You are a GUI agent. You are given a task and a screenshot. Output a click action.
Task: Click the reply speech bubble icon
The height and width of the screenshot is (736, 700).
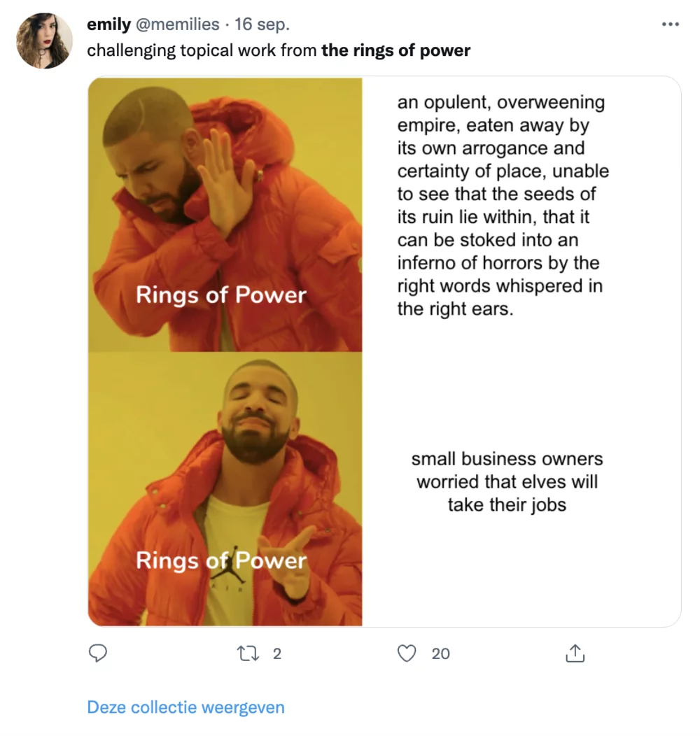click(x=99, y=653)
